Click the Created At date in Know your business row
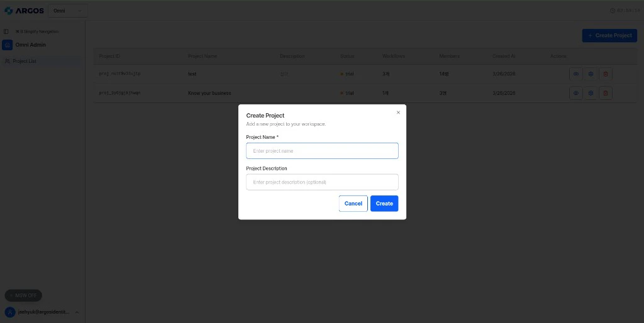 pyautogui.click(x=504, y=93)
